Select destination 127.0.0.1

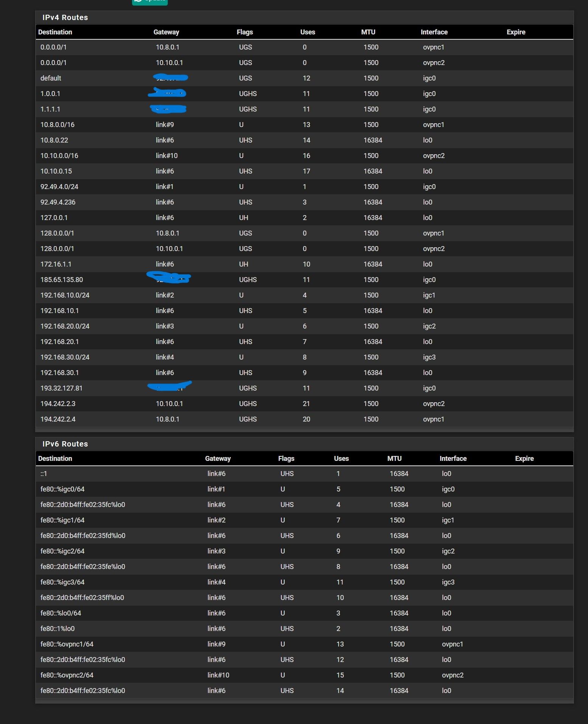tap(54, 218)
